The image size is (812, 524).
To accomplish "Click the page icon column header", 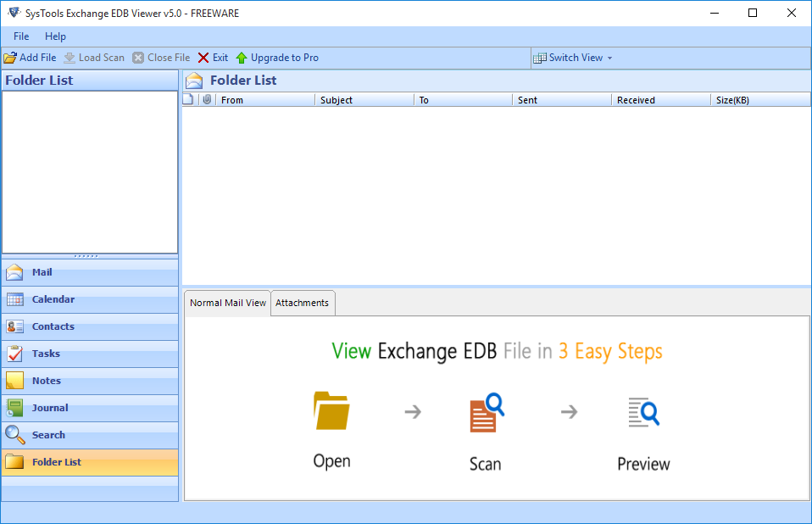I will (x=188, y=99).
